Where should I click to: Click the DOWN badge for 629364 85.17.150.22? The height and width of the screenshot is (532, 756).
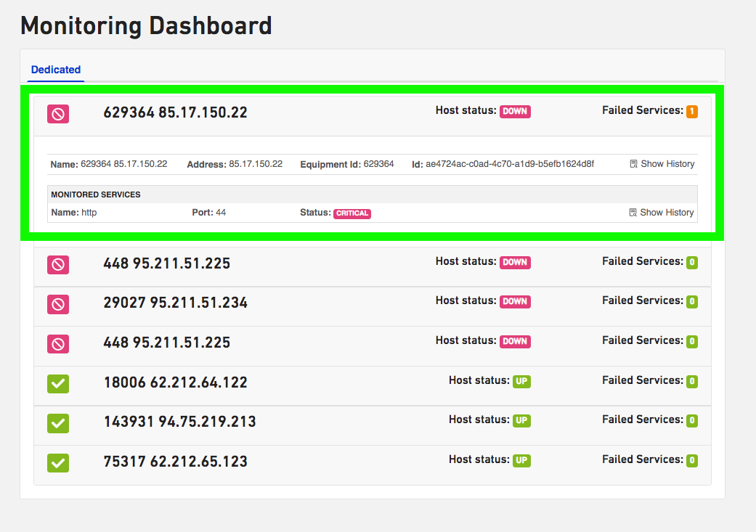coord(515,111)
